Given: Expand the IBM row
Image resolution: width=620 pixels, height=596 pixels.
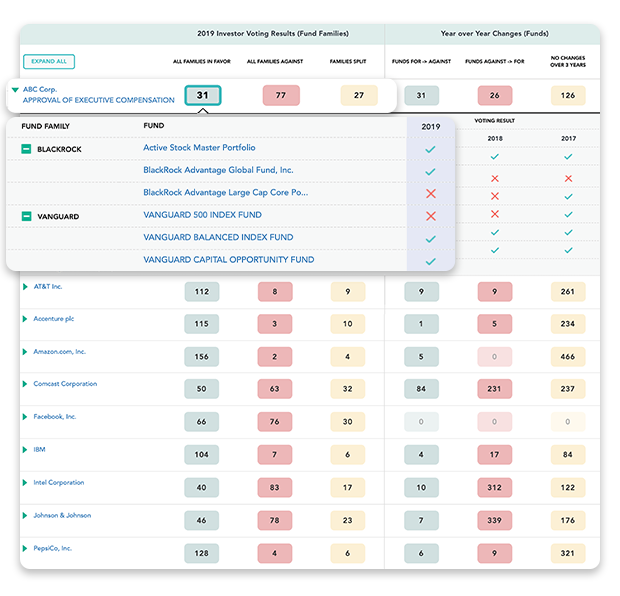Looking at the screenshot, I should pyautogui.click(x=25, y=450).
